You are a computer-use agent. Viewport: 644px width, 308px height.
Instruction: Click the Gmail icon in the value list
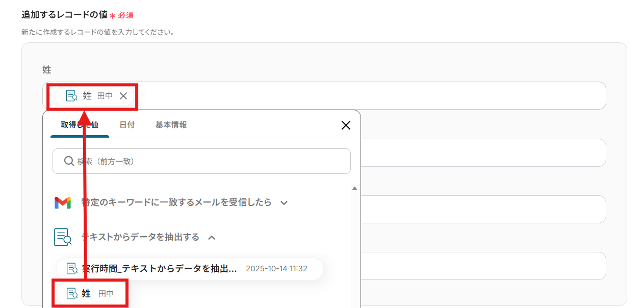point(63,203)
